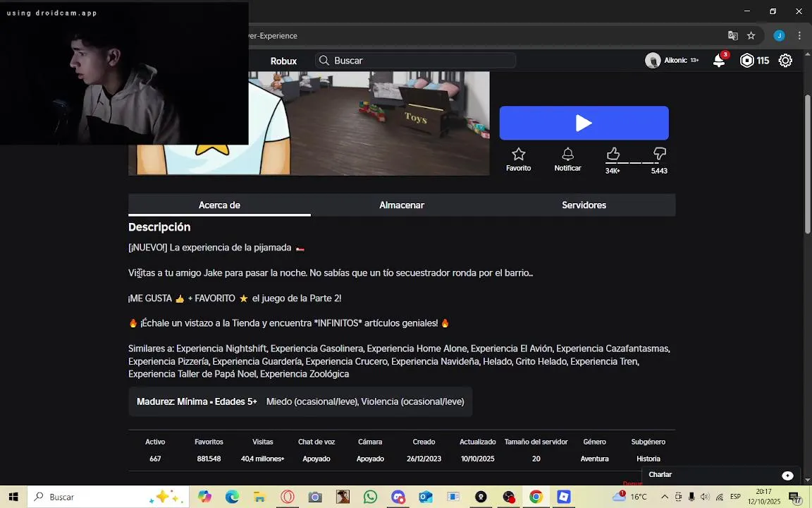Viewport: 812px width, 508px height.
Task: Click the 5.443 dislikes count
Action: (x=659, y=171)
